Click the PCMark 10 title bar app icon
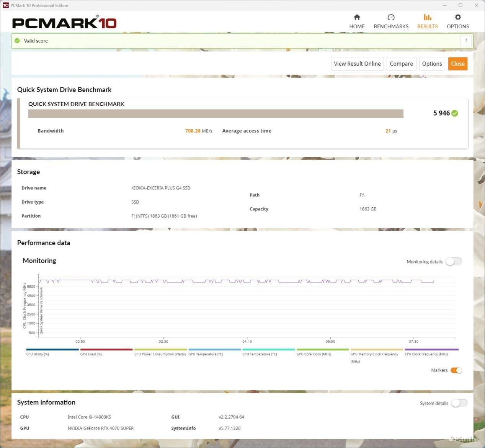The width and height of the screenshot is (485, 448). 5,5
